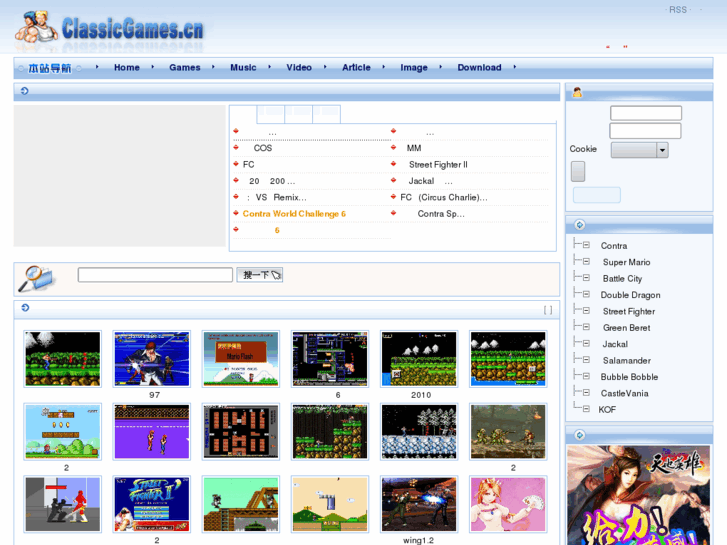Open the COS news link
This screenshot has width=727, height=545.
[x=262, y=148]
